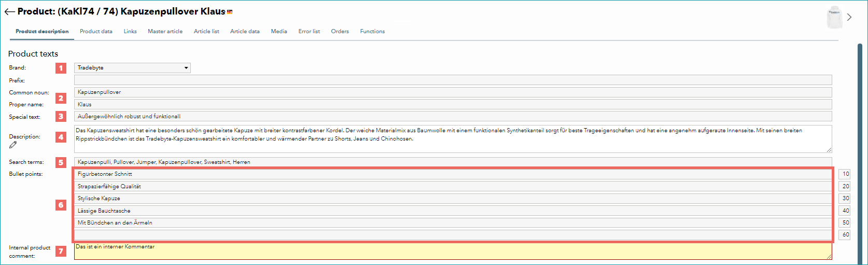Click into the empty Prefix field
Image resolution: width=868 pixels, height=265 pixels.
tap(453, 80)
